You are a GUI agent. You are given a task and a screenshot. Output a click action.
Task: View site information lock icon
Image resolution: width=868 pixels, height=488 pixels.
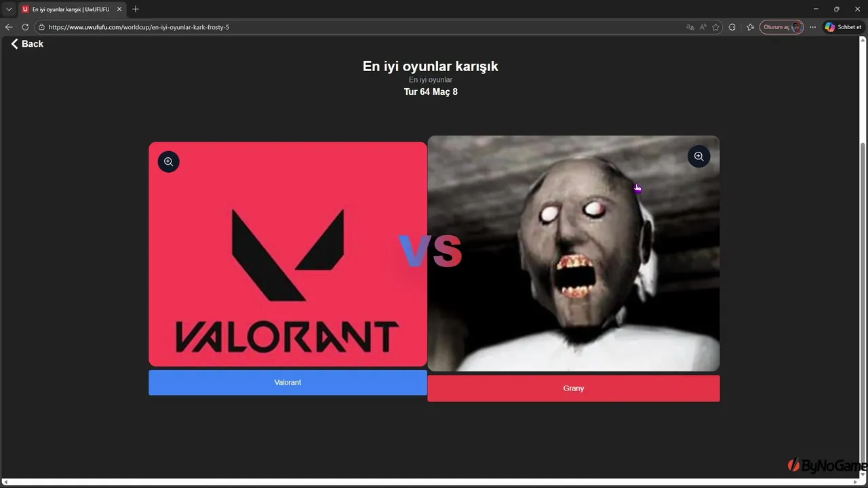point(41,27)
